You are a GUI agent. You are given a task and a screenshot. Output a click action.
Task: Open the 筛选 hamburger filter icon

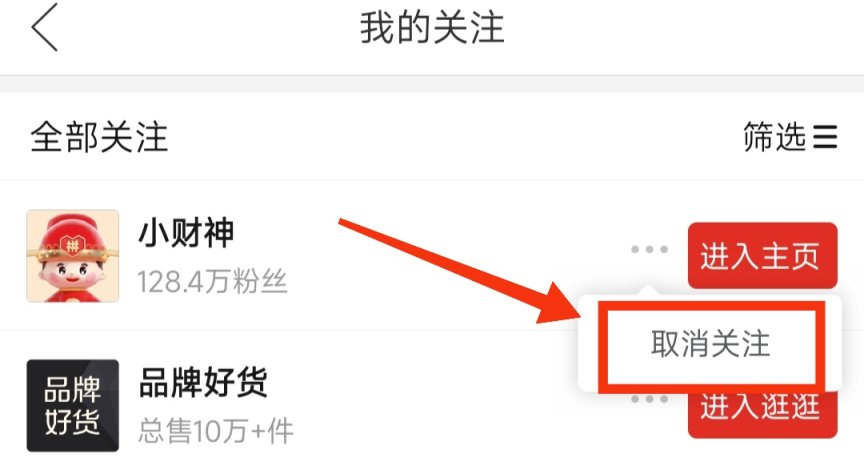(x=825, y=137)
